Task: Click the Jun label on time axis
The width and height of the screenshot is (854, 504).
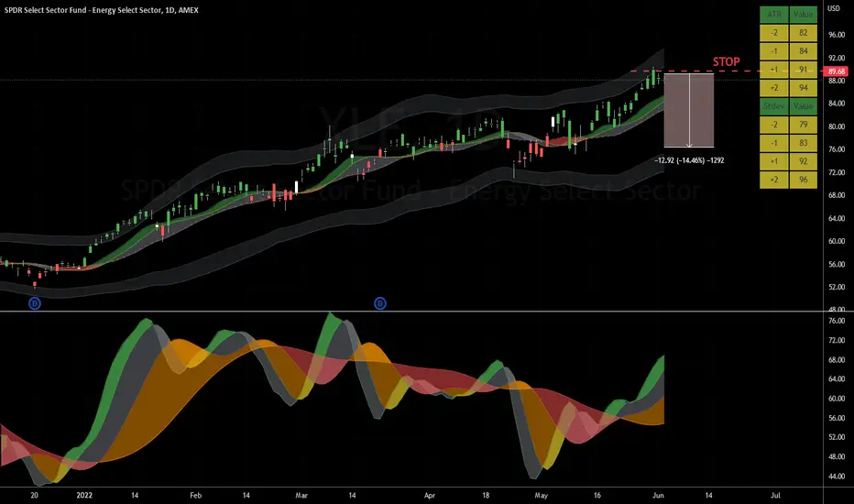Action: click(658, 495)
